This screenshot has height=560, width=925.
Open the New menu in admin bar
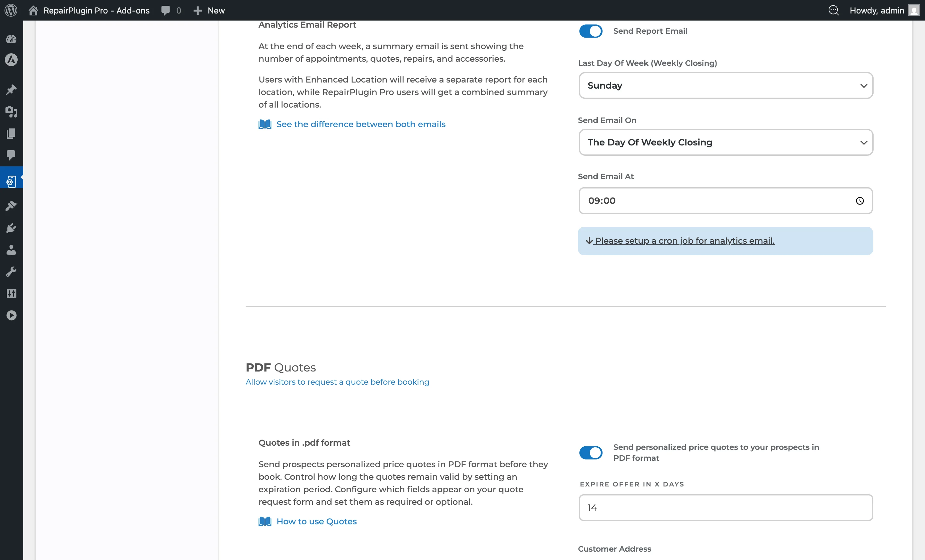point(209,10)
